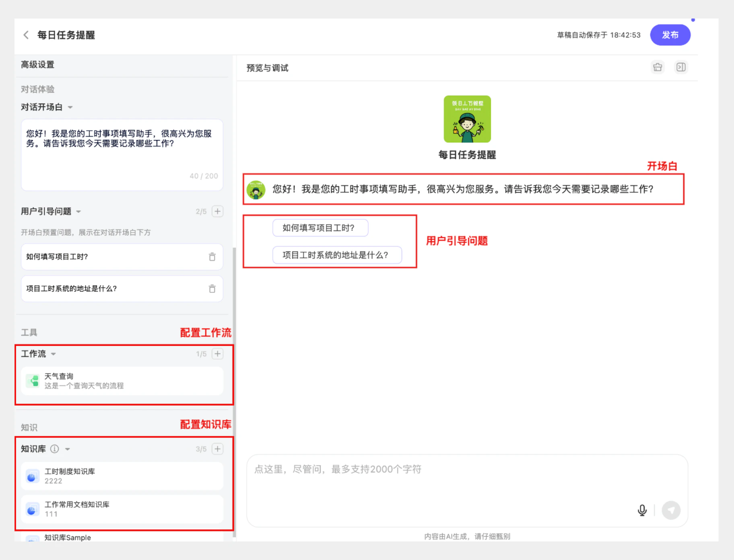Select the 知识库Sample item

pyautogui.click(x=122, y=537)
